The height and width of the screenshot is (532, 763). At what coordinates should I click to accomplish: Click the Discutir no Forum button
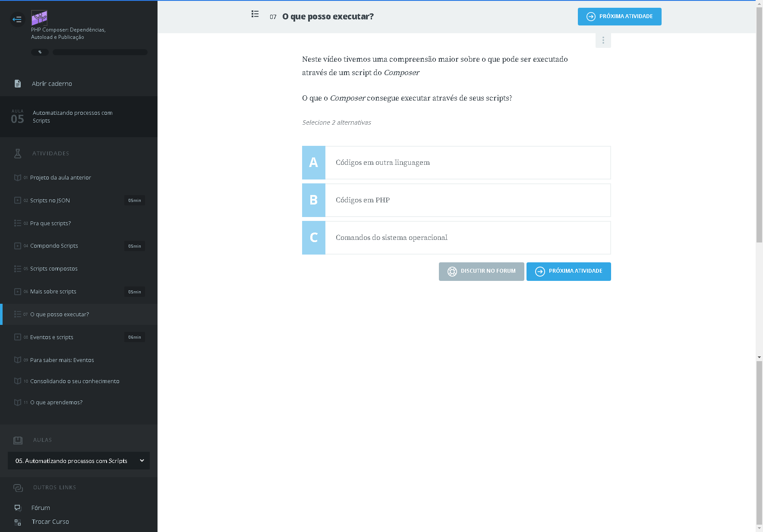481,271
